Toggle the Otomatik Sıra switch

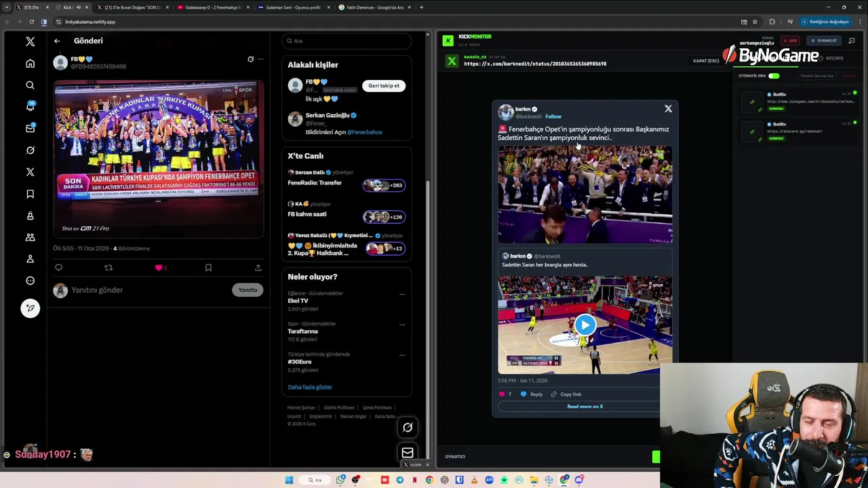[x=774, y=76]
